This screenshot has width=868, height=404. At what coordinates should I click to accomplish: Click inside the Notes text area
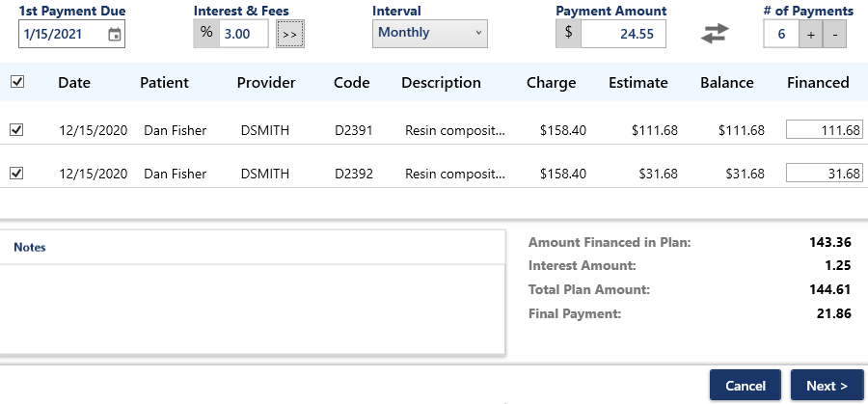[x=253, y=309]
